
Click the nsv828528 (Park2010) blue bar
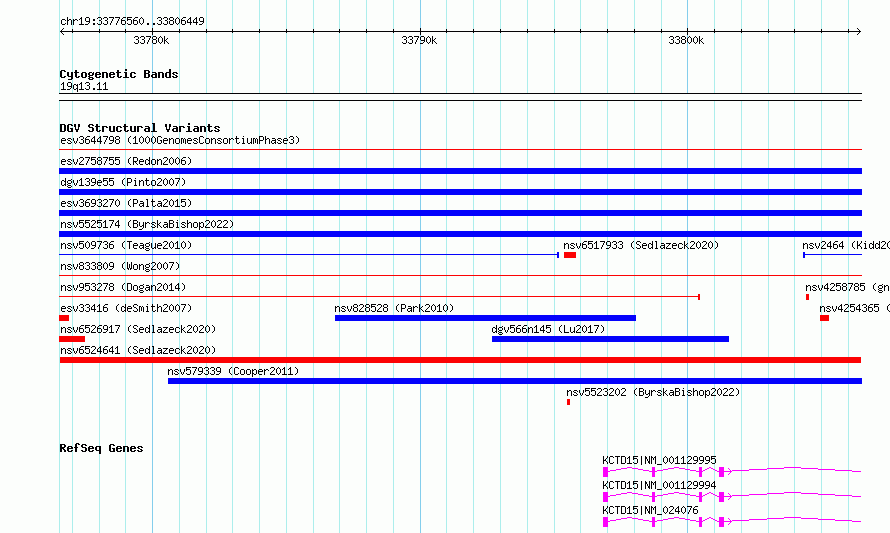point(485,318)
